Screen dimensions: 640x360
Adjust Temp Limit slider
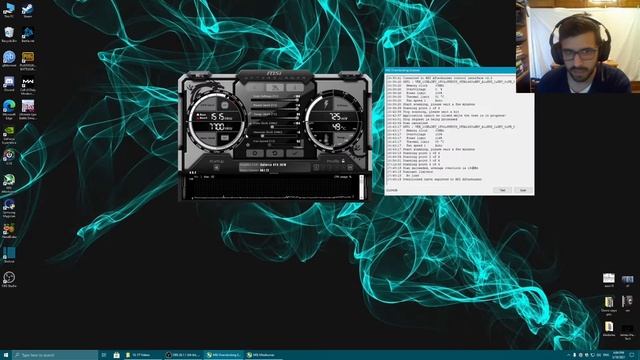(x=275, y=118)
